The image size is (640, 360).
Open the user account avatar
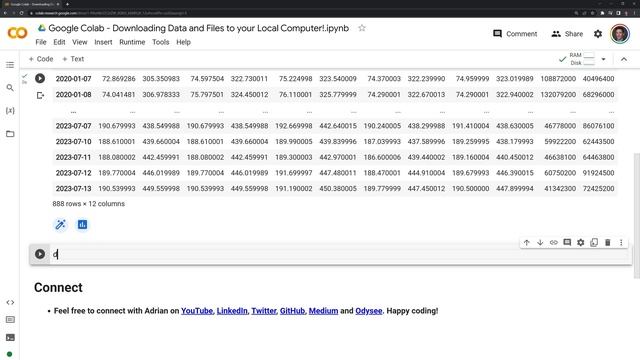click(620, 33)
